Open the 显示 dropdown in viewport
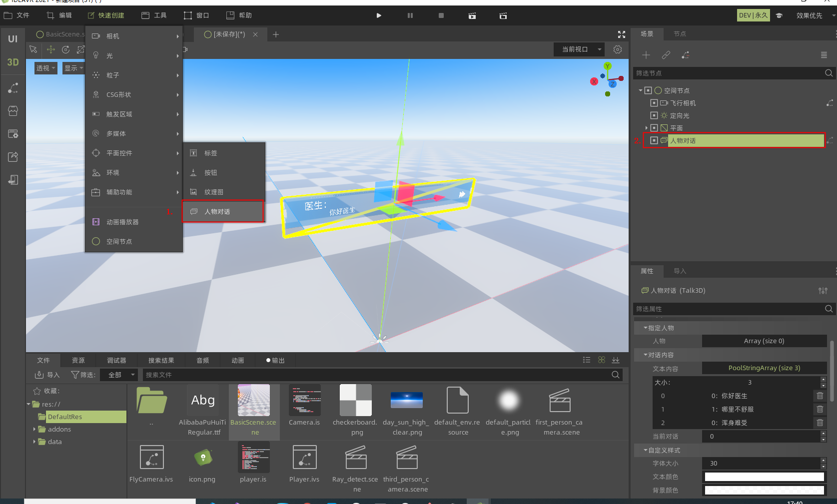 tap(73, 68)
